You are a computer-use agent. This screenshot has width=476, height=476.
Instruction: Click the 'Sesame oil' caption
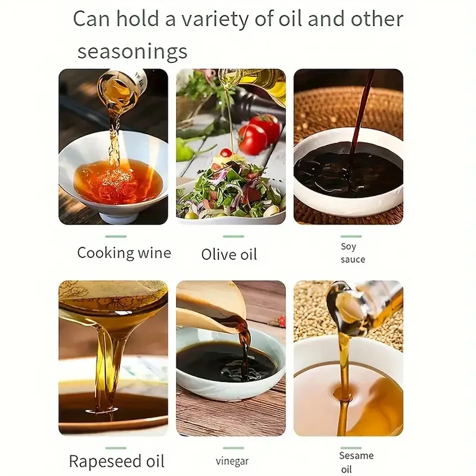click(x=356, y=462)
